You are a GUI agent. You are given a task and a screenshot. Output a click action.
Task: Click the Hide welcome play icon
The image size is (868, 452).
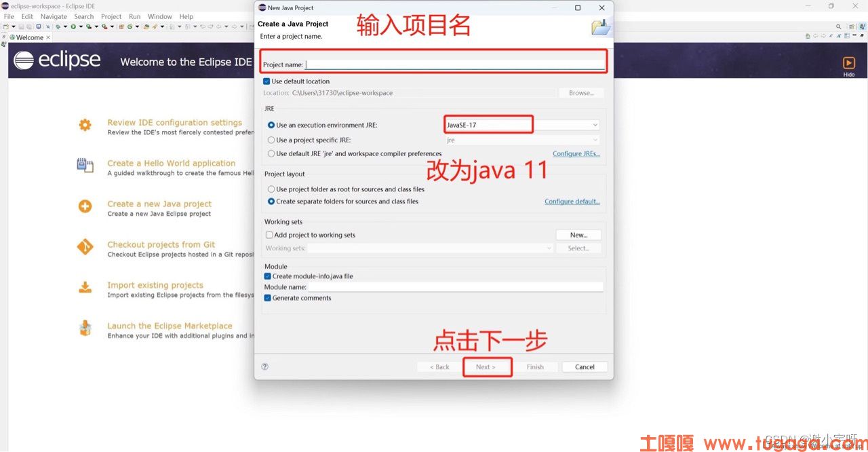click(849, 63)
